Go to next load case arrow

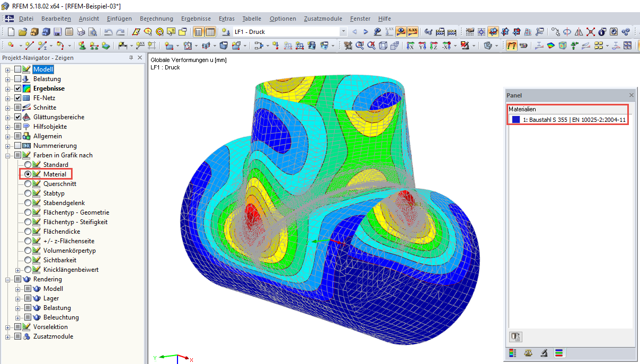(366, 32)
